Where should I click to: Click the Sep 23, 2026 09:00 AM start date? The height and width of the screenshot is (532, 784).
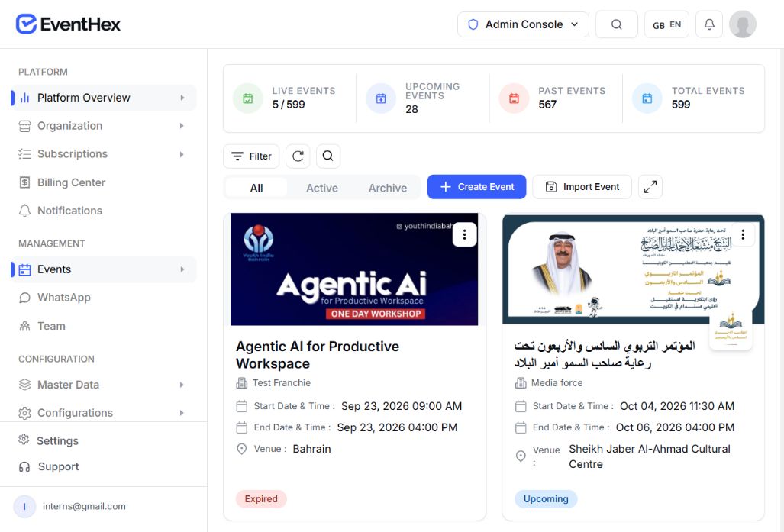pos(402,406)
